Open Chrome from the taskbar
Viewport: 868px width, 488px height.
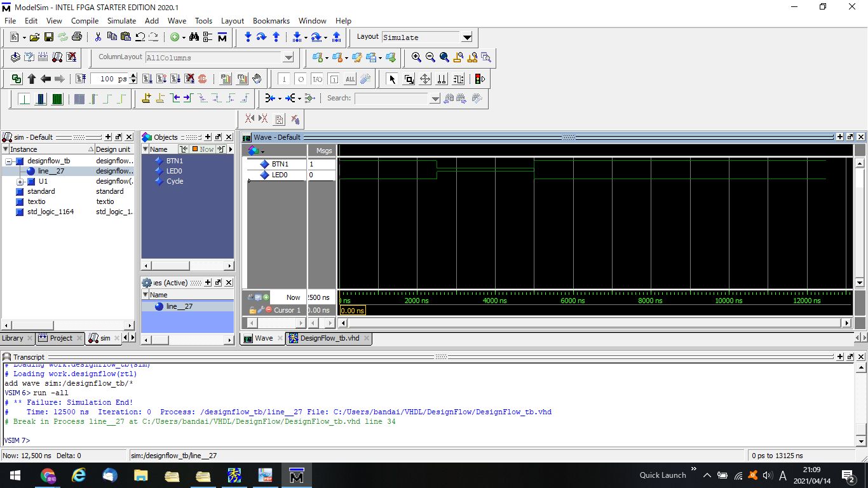(x=48, y=475)
